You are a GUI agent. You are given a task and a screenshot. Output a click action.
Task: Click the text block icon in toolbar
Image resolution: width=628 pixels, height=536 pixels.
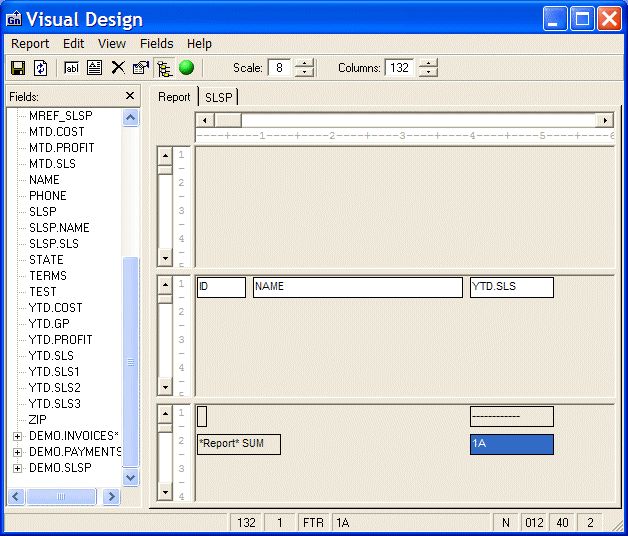(95, 68)
